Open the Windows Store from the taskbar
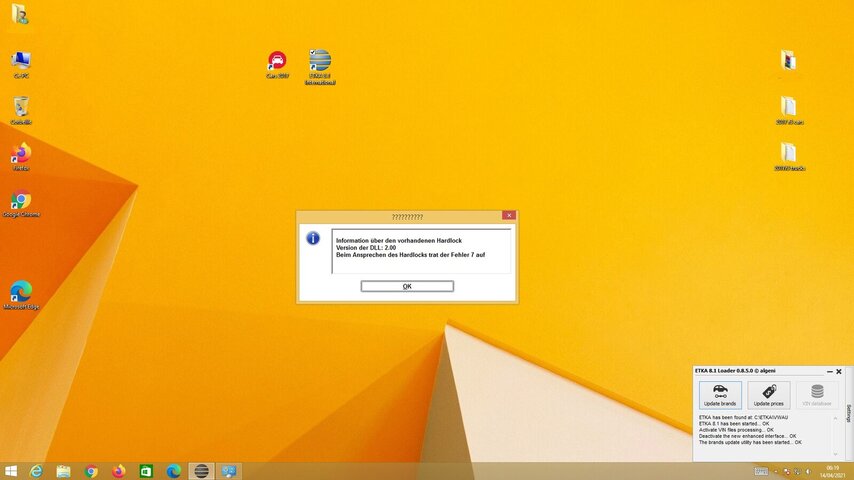854x480 pixels. pyautogui.click(x=146, y=471)
